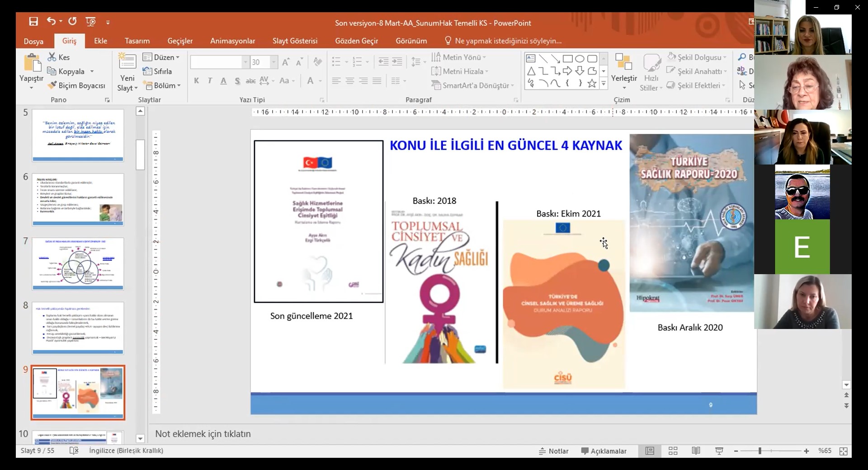The height and width of the screenshot is (470, 868).
Task: Open Reading view from status bar
Action: click(696, 451)
